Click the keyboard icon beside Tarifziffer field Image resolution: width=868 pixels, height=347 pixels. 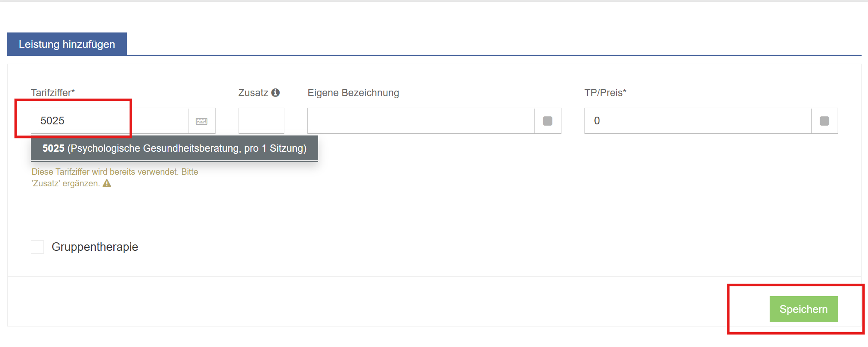(x=202, y=121)
